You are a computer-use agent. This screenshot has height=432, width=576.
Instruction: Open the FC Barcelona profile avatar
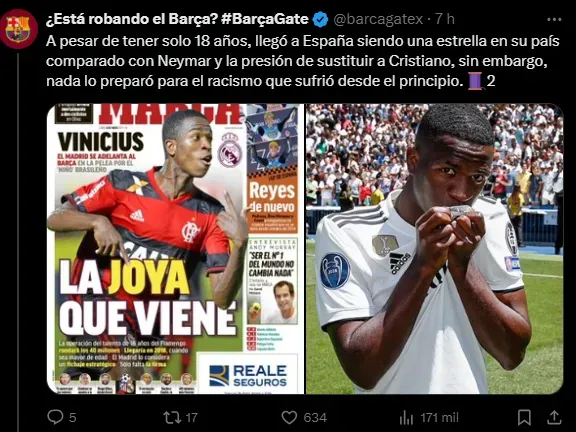tap(19, 29)
